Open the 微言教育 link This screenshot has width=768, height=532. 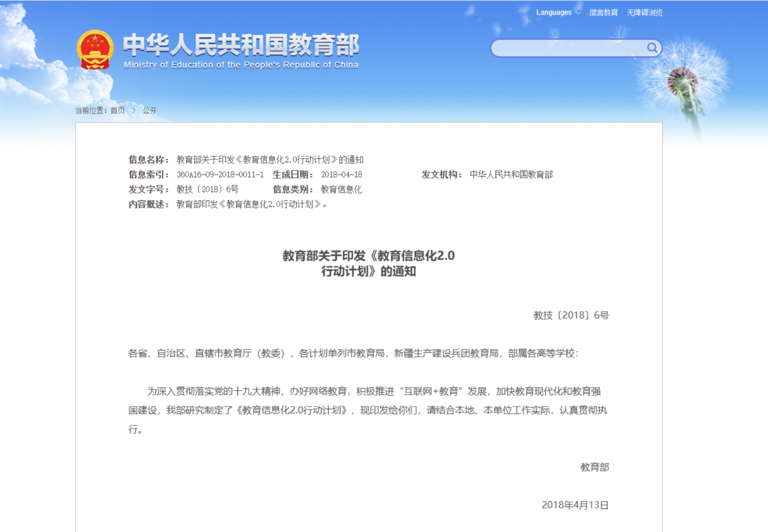click(603, 12)
